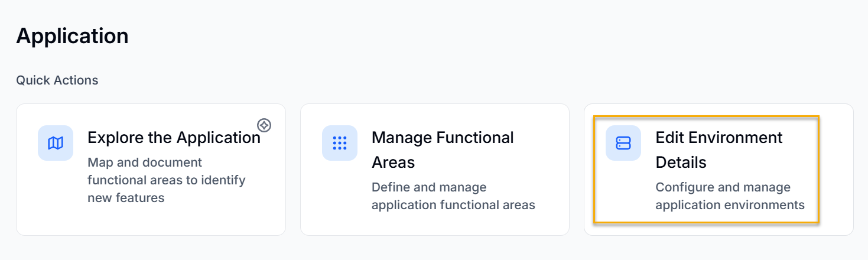Click the word "Areas" in the middle card title
Viewport: 868px width, 260px height.
(393, 162)
